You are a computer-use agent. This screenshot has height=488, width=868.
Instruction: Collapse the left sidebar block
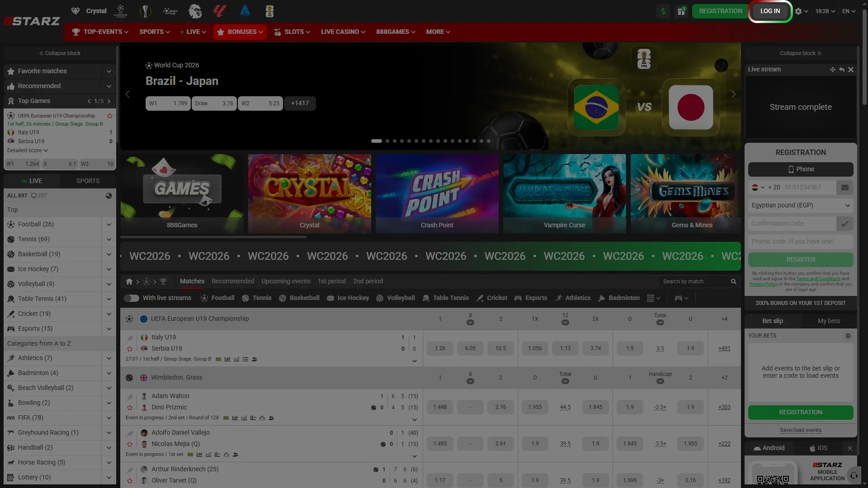pos(60,53)
